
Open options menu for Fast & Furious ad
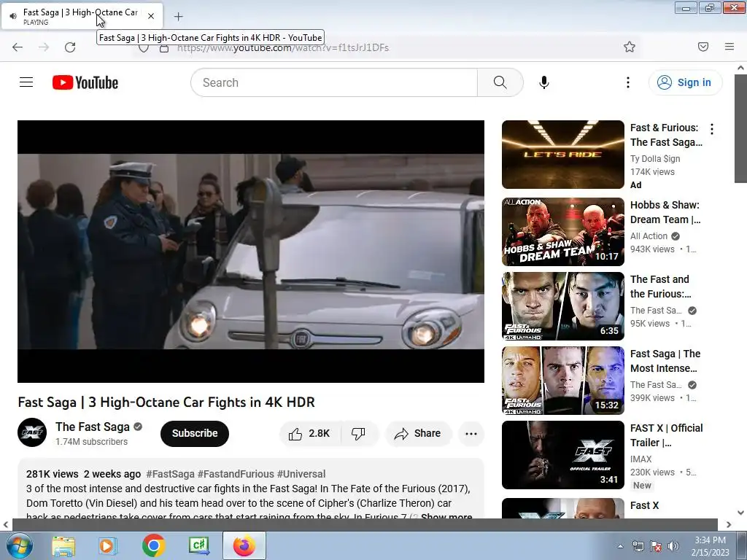[x=712, y=129]
